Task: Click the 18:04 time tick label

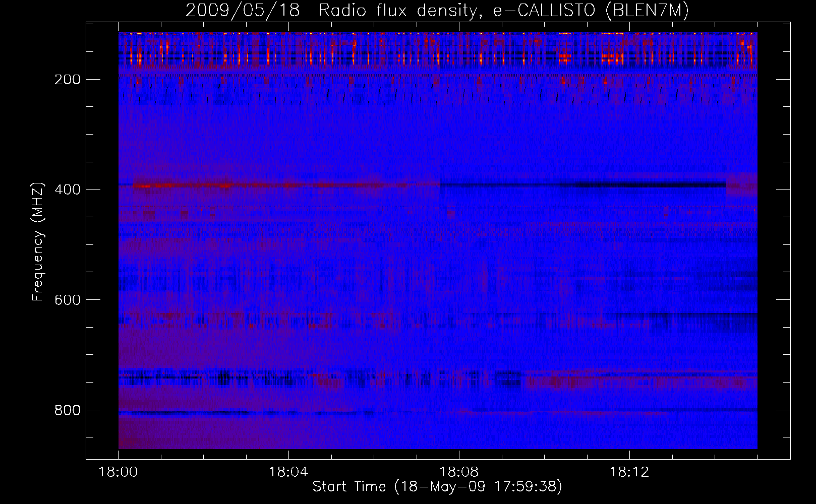Action: click(x=288, y=472)
